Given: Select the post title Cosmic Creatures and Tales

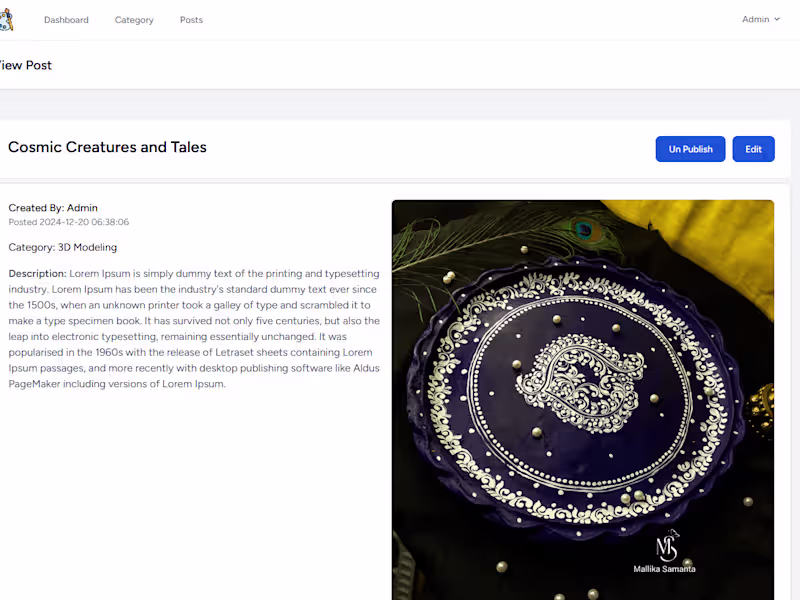Looking at the screenshot, I should click(107, 147).
